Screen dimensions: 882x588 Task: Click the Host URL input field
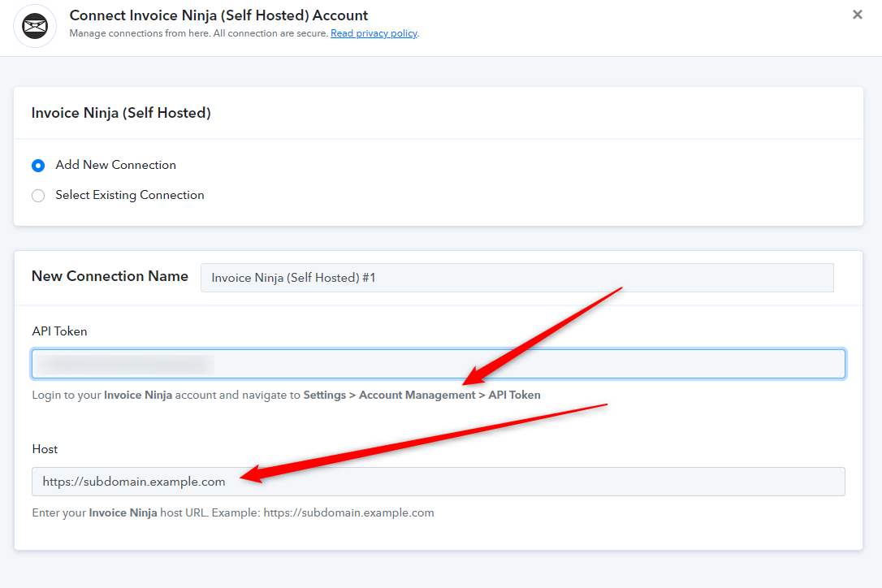click(x=439, y=482)
